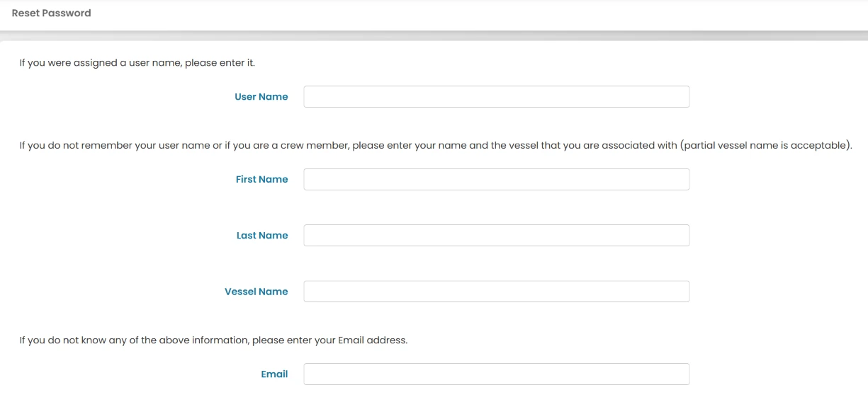Focus the First Name text box
Image resolution: width=868 pixels, height=402 pixels.
click(x=496, y=180)
